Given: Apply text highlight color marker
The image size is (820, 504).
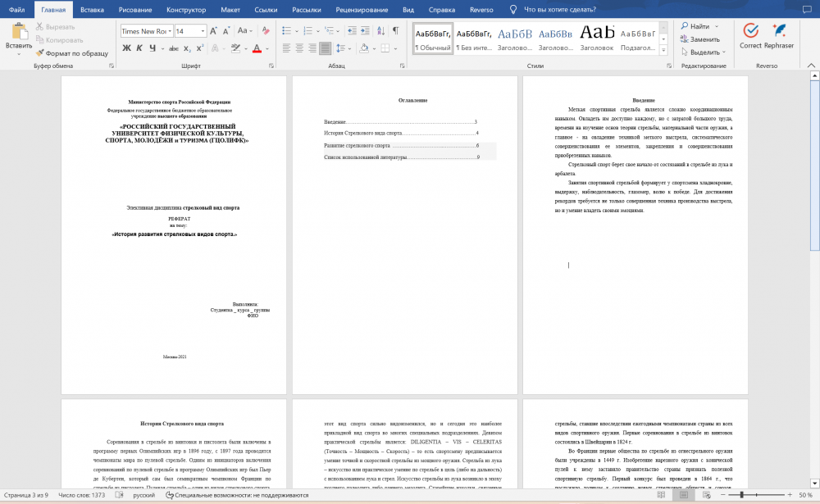Looking at the screenshot, I should coord(235,48).
